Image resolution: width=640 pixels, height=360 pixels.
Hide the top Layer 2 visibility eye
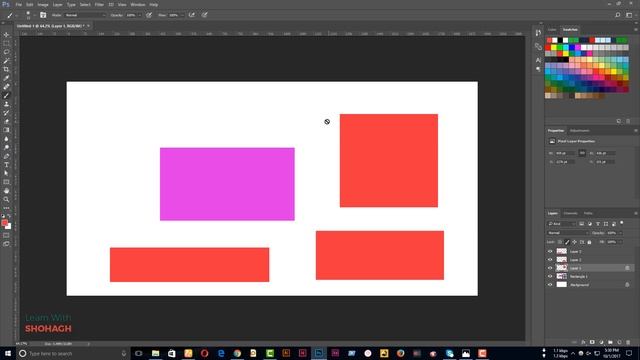(x=550, y=251)
